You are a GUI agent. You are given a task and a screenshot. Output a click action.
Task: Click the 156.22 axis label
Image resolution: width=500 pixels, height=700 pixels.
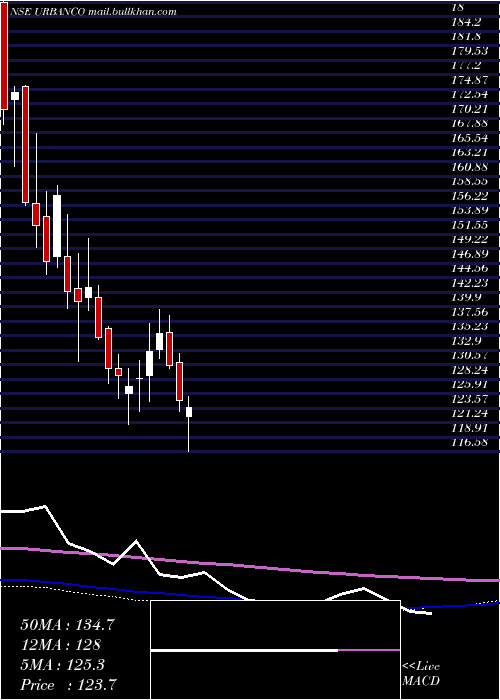(x=470, y=195)
